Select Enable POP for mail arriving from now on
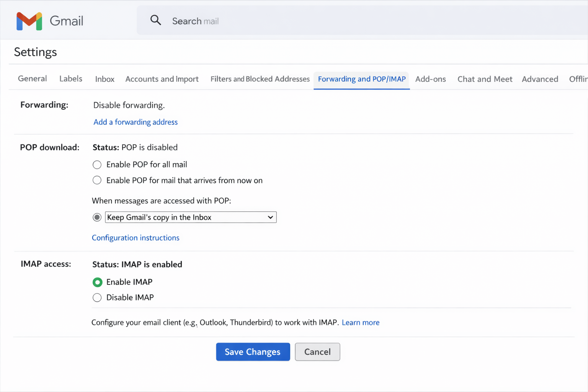 (97, 180)
